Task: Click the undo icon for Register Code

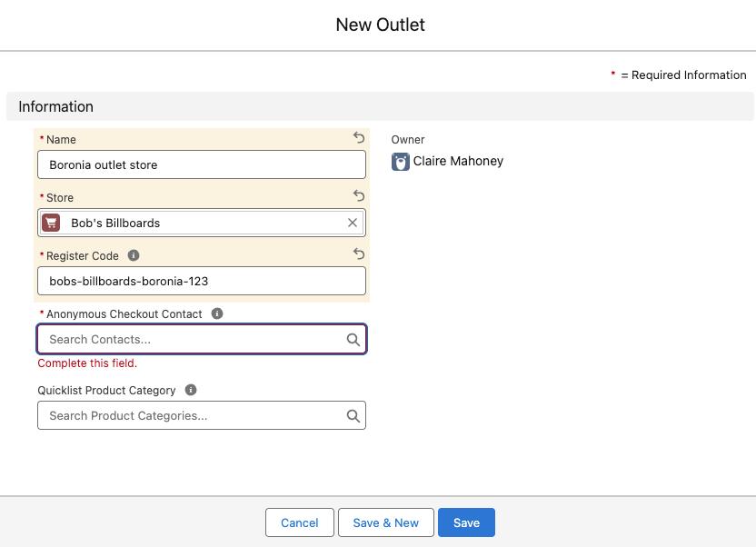Action: [358, 254]
